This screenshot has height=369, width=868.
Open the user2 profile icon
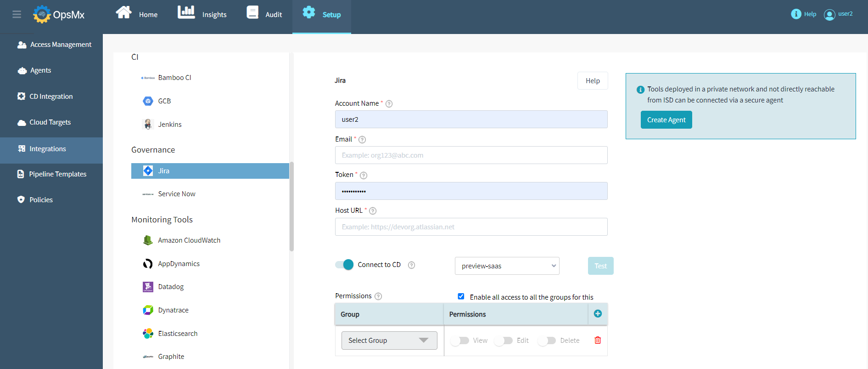[829, 15]
